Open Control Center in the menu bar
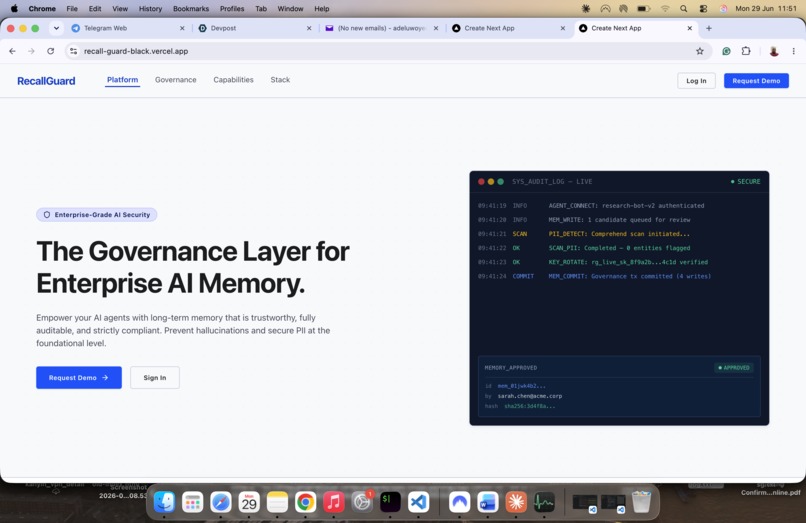Viewport: 806px width, 523px height. click(x=703, y=9)
